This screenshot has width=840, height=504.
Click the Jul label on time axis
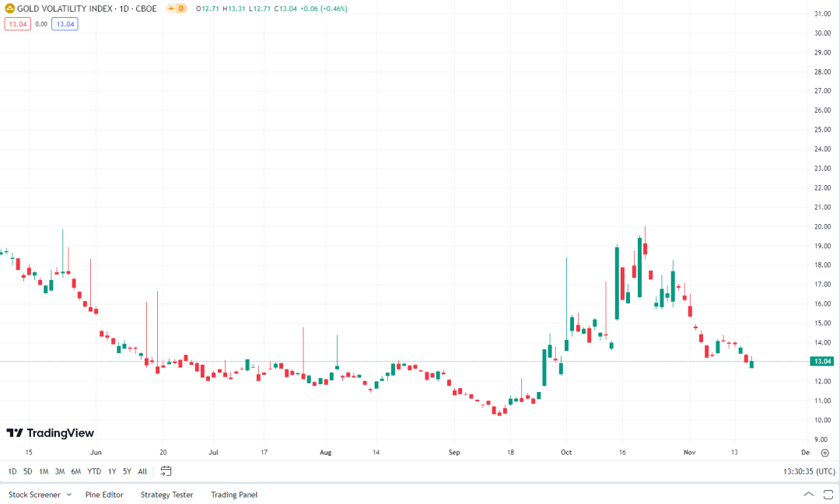pos(213,453)
